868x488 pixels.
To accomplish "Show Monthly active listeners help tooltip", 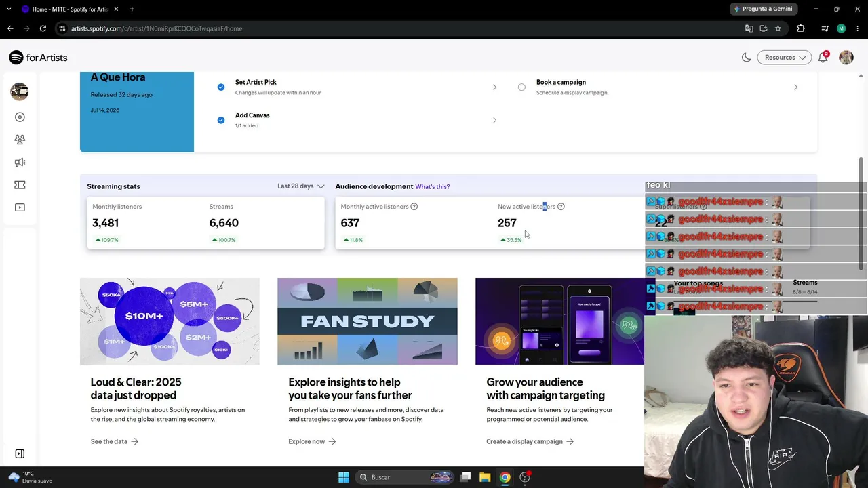I will tap(414, 207).
